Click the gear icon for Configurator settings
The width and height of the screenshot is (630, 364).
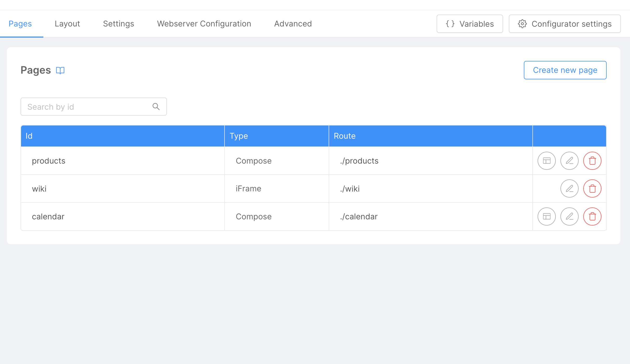pos(522,24)
